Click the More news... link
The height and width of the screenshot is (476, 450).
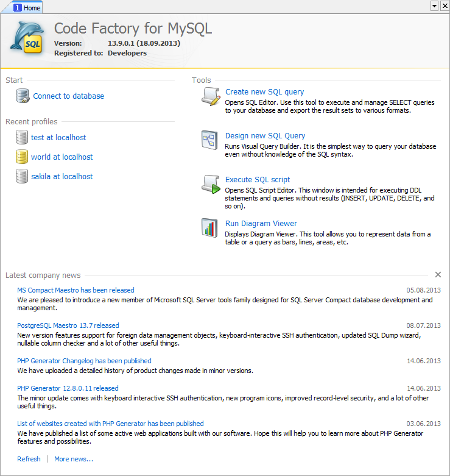pyautogui.click(x=74, y=459)
